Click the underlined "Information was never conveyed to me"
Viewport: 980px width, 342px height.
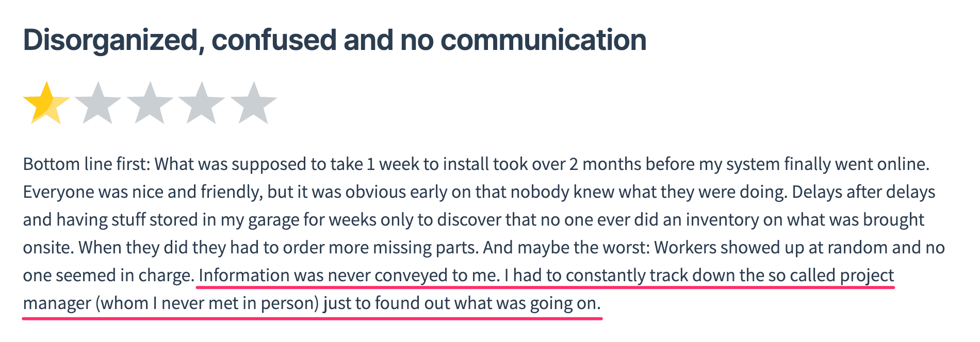click(349, 276)
